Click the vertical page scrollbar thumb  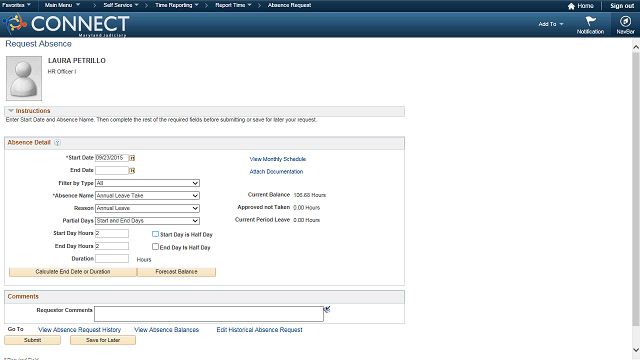[636, 189]
